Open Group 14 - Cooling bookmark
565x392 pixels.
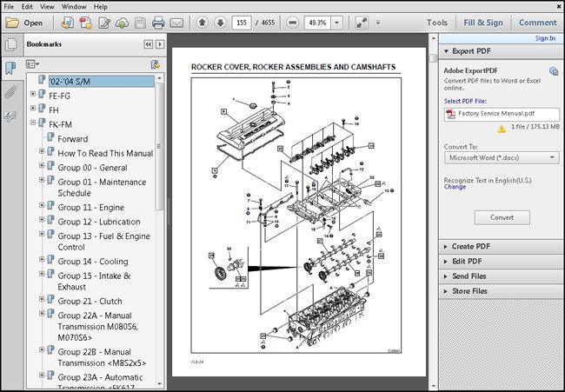(93, 262)
